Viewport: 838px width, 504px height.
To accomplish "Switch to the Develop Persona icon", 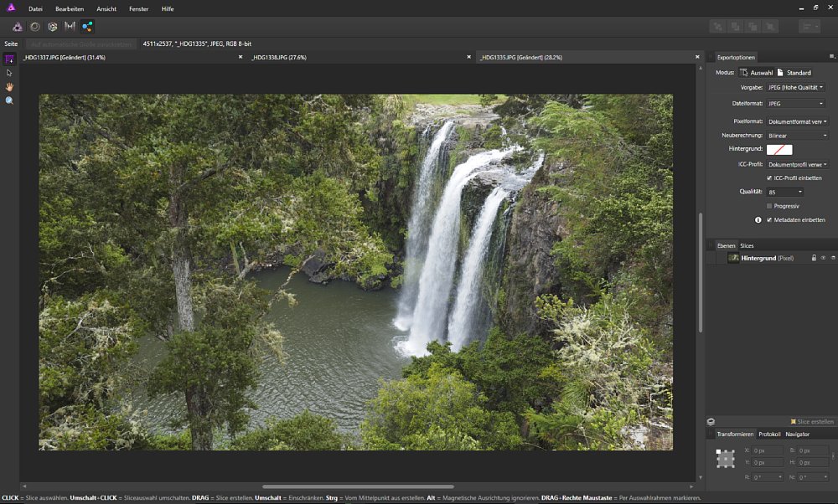I will (x=52, y=27).
